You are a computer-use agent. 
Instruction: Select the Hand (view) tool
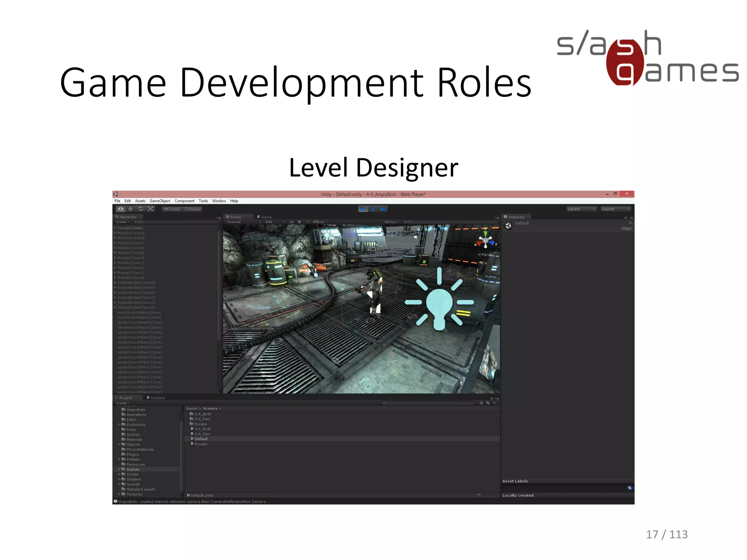pos(121,209)
